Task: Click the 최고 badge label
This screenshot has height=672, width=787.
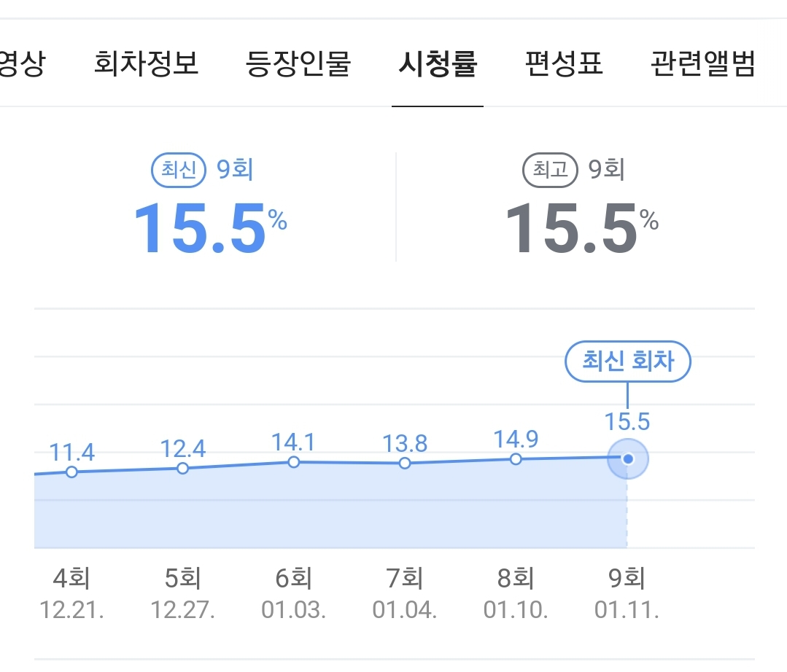Action: (x=550, y=171)
